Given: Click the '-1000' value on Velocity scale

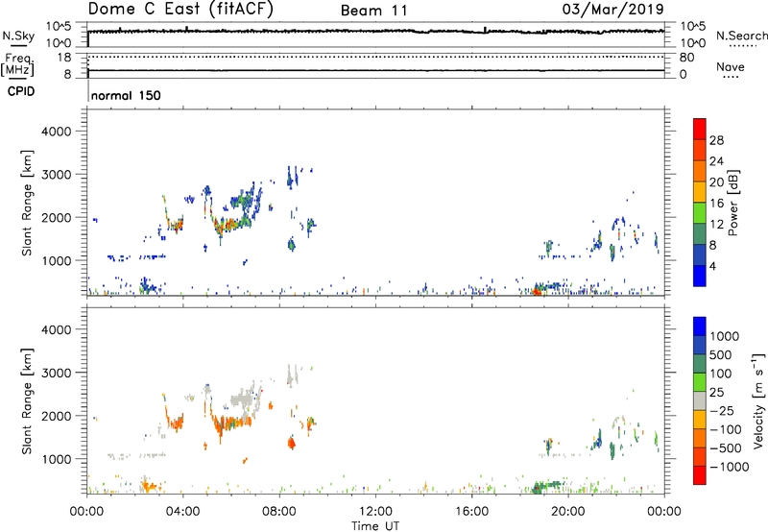Looking at the screenshot, I should pos(729,467).
